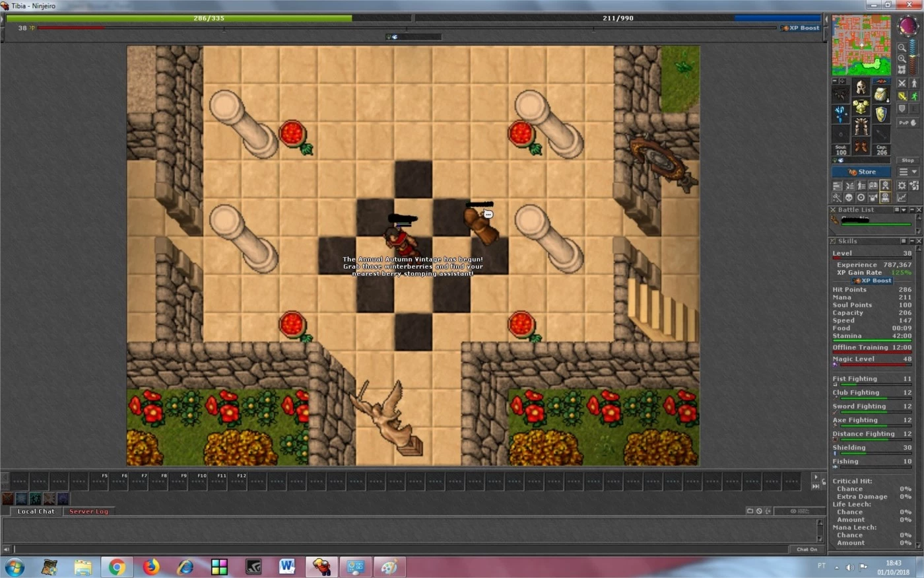This screenshot has width=924, height=578.
Task: Click the ice crystal weapon slot
Action: click(841, 114)
